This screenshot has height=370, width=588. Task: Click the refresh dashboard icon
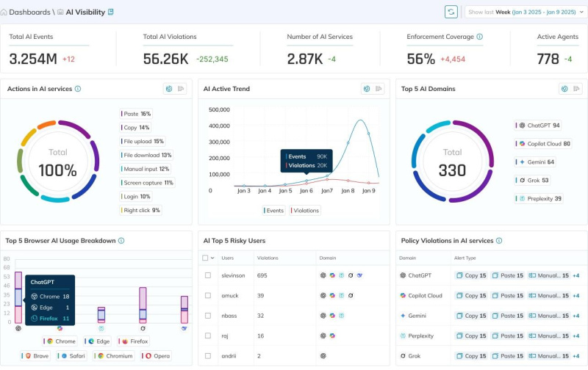click(x=451, y=12)
